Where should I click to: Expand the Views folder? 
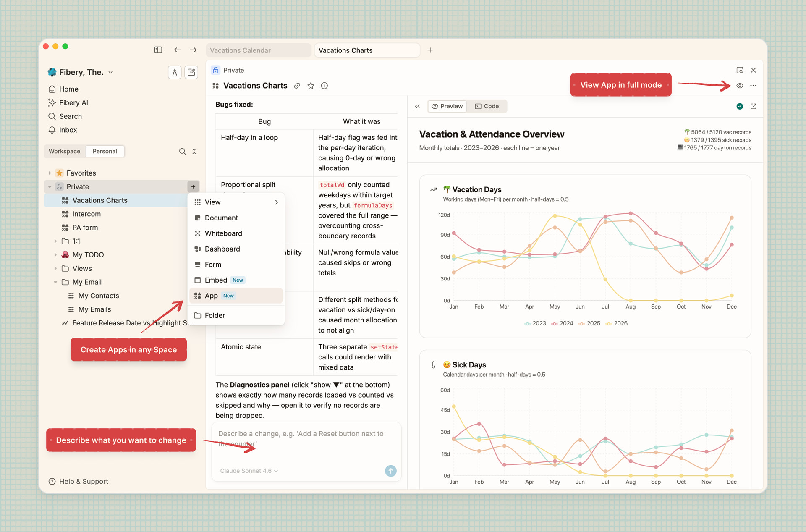[x=55, y=268]
